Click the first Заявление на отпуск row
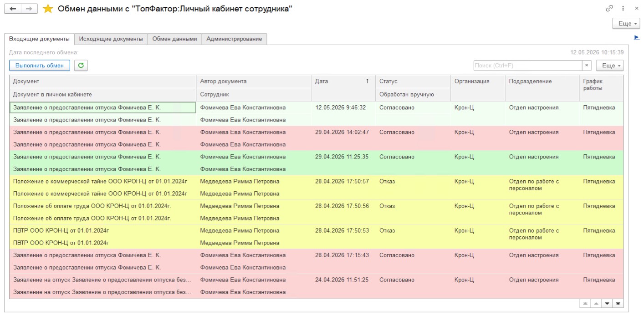This screenshot has width=644, height=316. tap(102, 280)
